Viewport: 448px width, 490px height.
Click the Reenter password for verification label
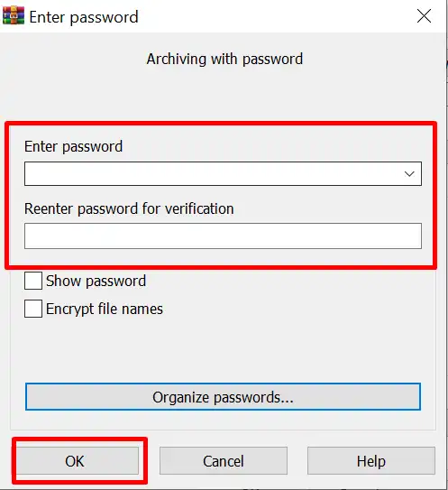click(129, 208)
